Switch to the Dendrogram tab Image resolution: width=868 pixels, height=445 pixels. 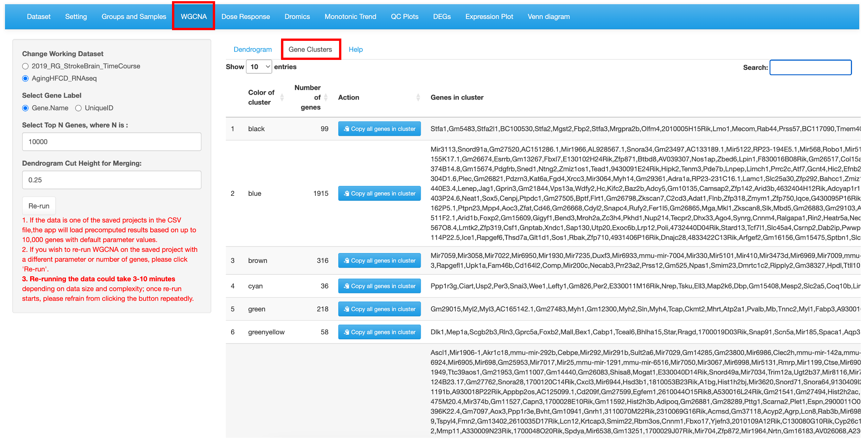point(252,49)
